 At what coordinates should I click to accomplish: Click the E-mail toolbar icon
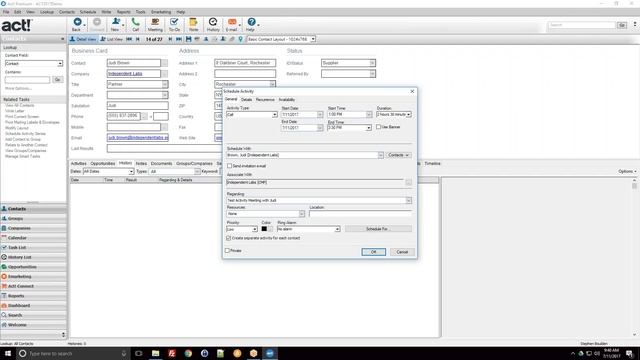coord(231,24)
